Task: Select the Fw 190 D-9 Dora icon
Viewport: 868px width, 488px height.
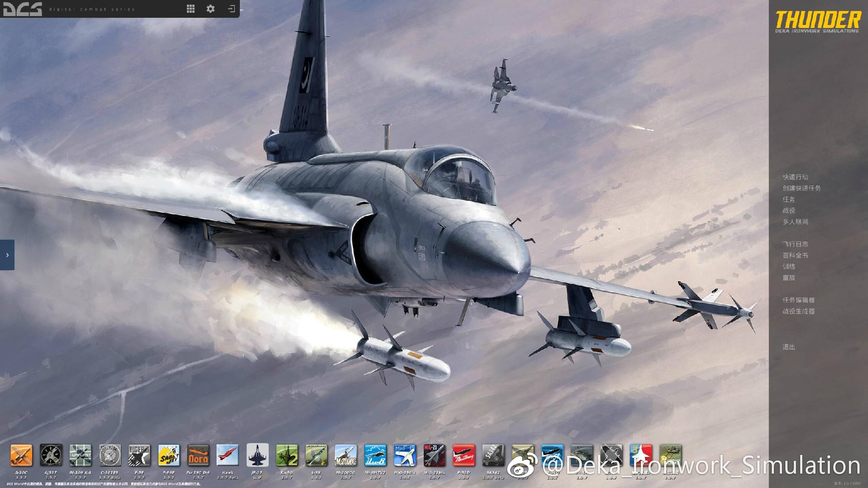Action: (x=198, y=455)
